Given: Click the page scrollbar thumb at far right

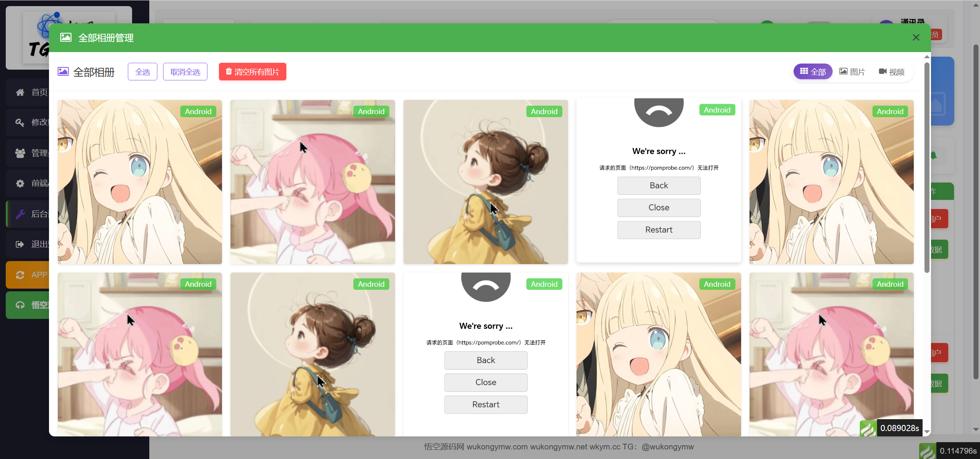Looking at the screenshot, I should (976, 212).
